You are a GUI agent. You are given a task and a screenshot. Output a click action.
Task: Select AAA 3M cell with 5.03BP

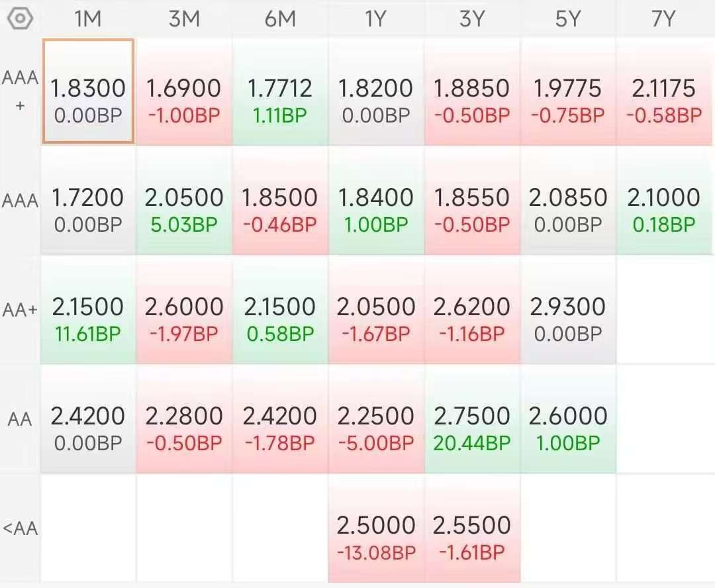pos(184,201)
